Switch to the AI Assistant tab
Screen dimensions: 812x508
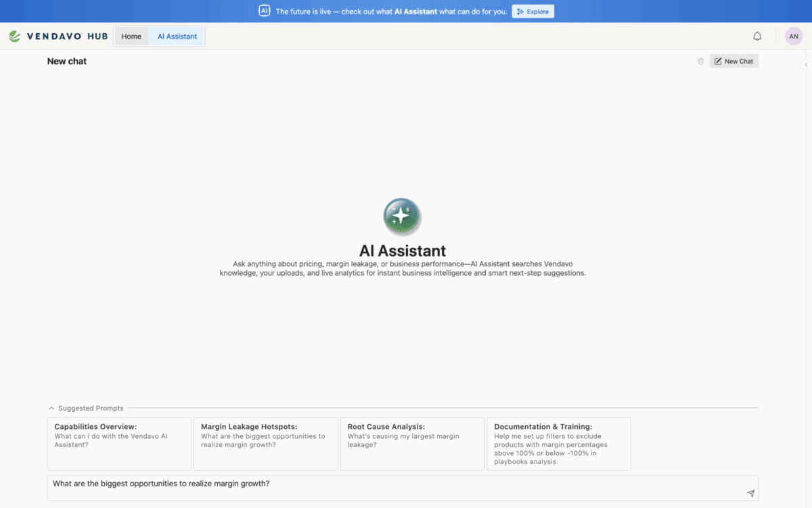click(x=177, y=37)
